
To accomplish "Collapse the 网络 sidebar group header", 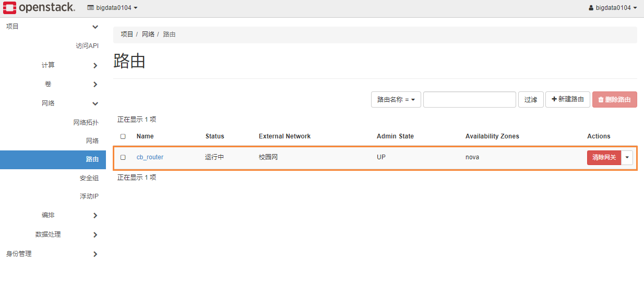I will coord(53,103).
